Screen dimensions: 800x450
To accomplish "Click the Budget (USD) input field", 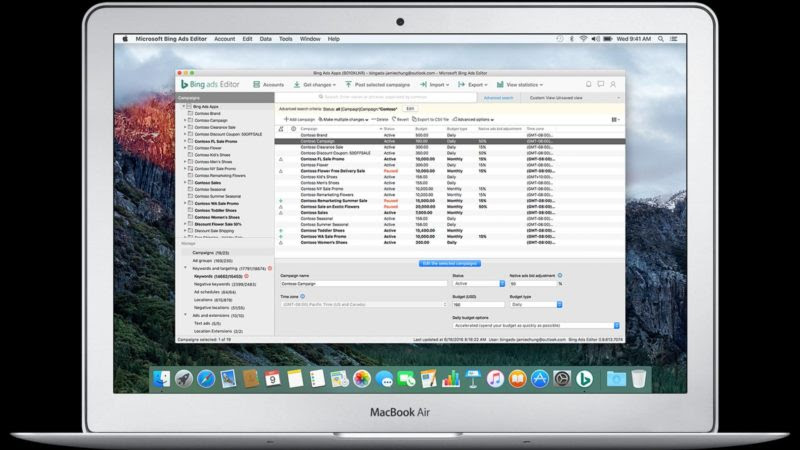I will point(479,305).
